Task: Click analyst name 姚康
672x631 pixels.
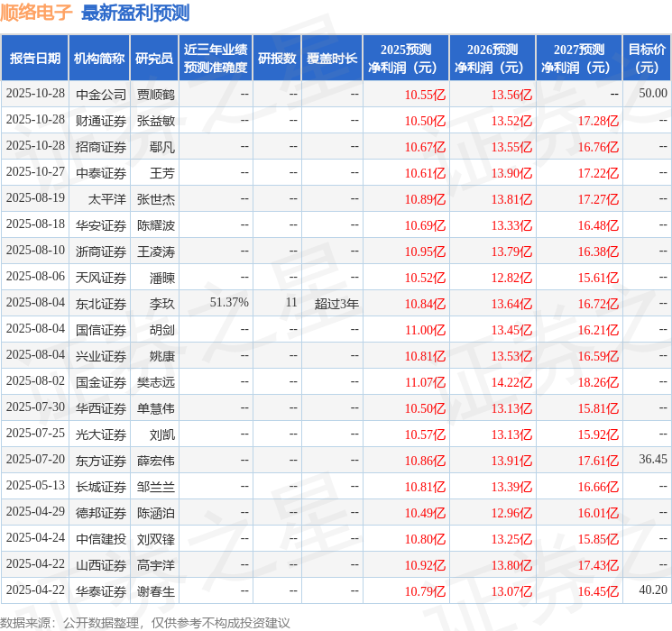Action: (x=162, y=356)
